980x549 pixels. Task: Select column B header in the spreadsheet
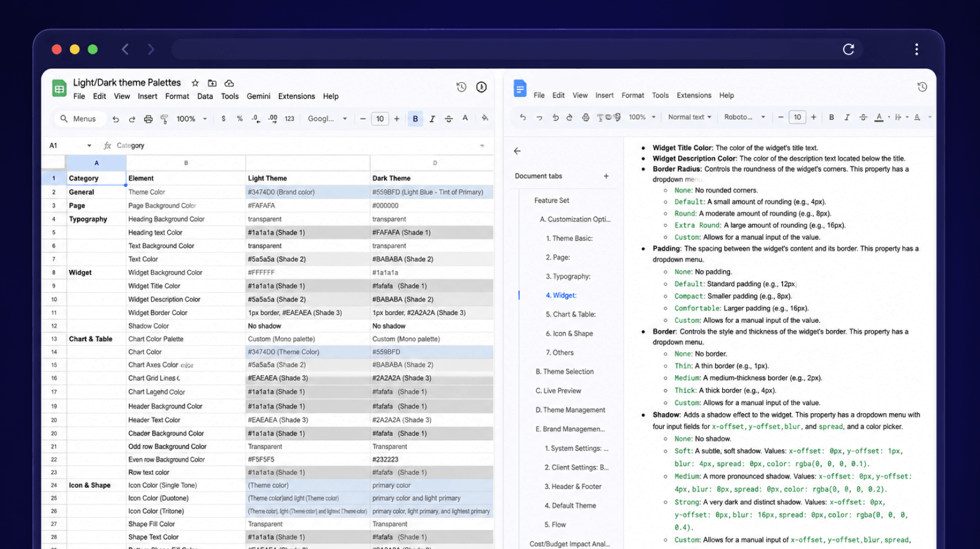186,163
